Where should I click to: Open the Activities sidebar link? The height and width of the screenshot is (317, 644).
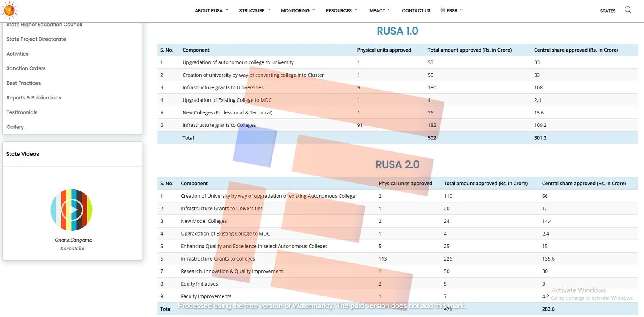(17, 54)
